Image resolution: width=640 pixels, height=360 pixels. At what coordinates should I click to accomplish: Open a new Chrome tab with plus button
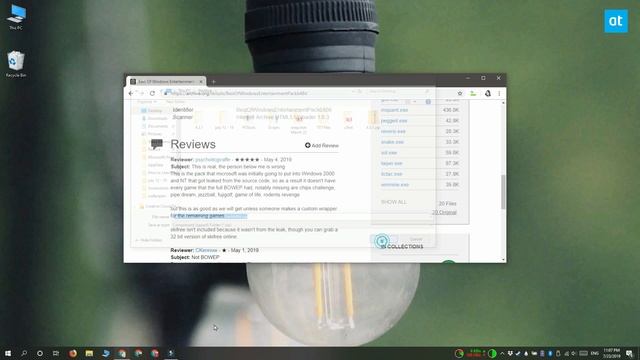(213, 82)
